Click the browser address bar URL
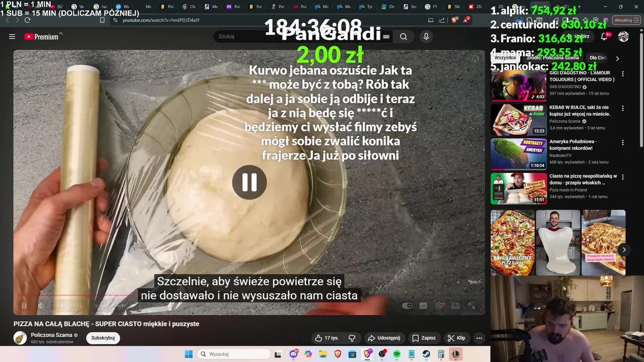This screenshot has width=644, height=362. 161,20
